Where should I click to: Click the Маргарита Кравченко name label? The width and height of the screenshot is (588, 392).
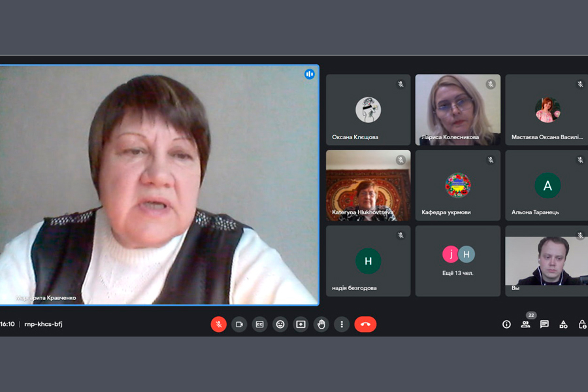click(x=46, y=298)
